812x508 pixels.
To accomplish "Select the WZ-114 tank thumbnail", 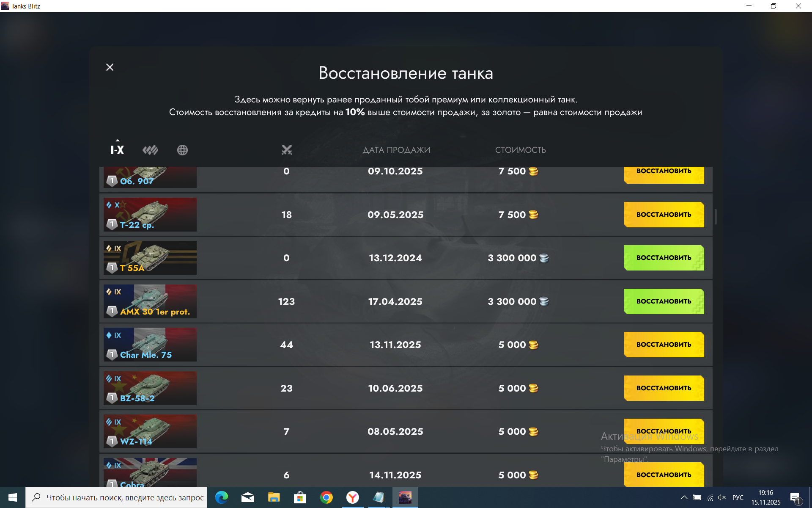I will click(x=150, y=431).
